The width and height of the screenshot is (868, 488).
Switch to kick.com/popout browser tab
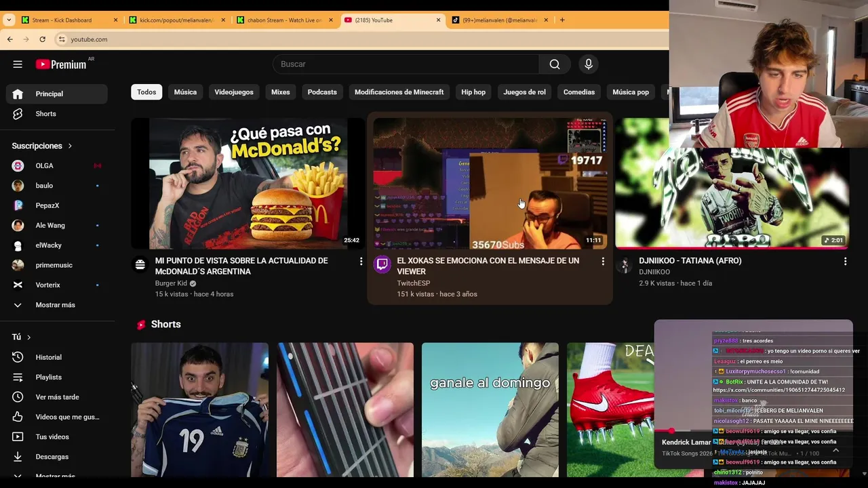pyautogui.click(x=176, y=20)
